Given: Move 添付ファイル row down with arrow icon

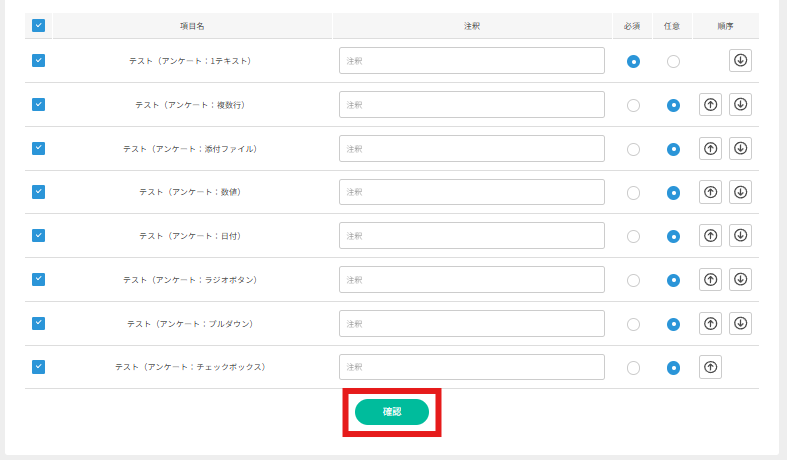Looking at the screenshot, I should point(740,148).
